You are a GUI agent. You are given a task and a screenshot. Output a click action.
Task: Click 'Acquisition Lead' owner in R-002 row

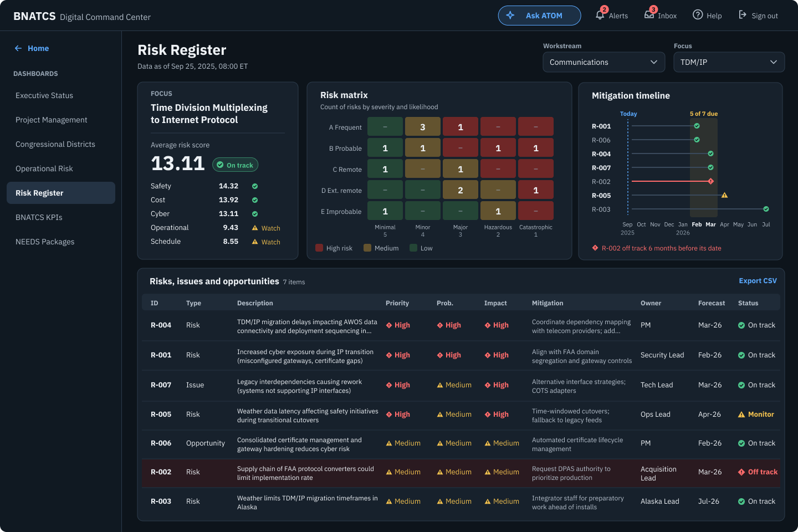pos(658,473)
